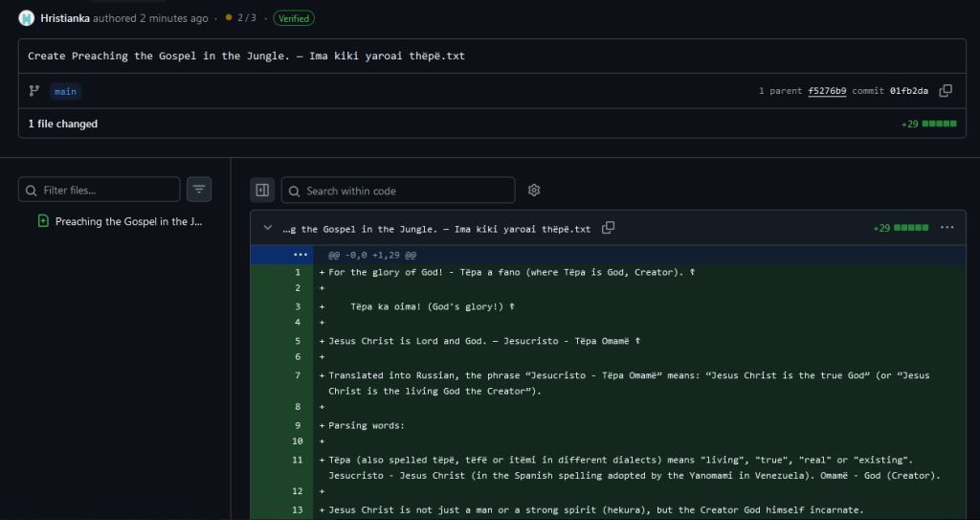Screen dimensions: 980x520
Task: Collapse the diff file with the chevron
Action: point(268,228)
